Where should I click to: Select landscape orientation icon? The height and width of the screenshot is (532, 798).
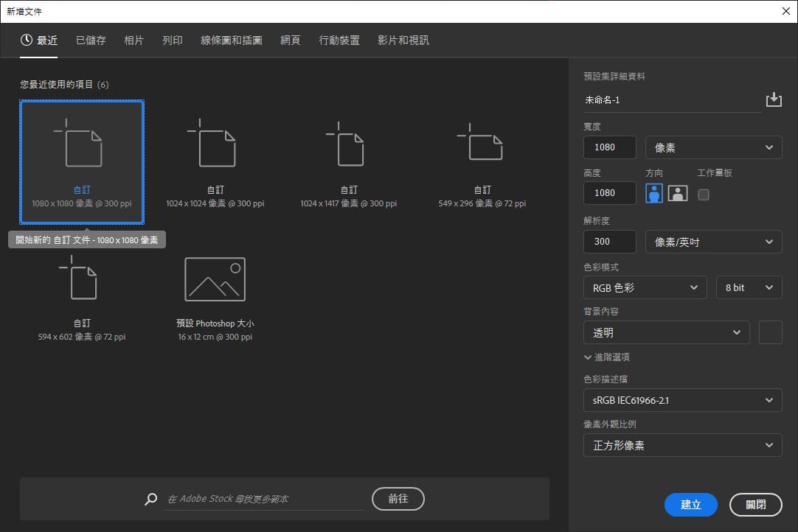(x=677, y=194)
